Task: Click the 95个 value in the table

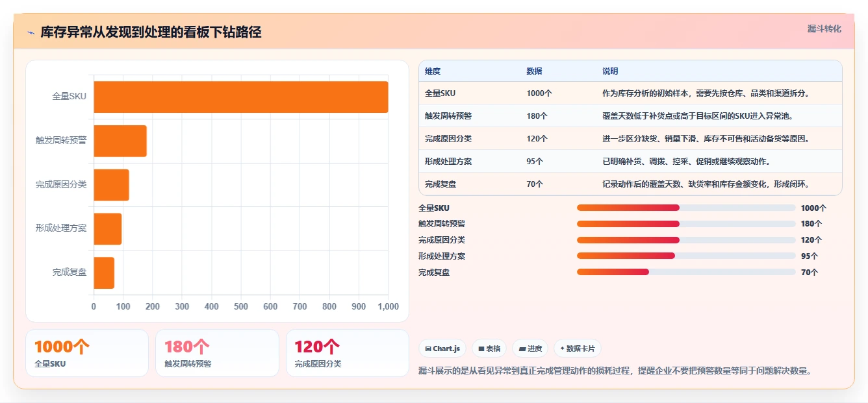Action: coord(535,161)
